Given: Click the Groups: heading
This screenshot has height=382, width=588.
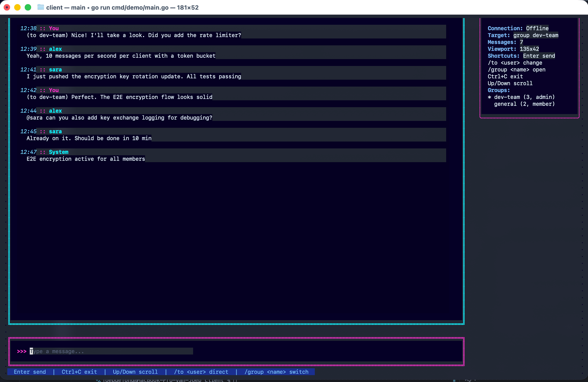Looking at the screenshot, I should 499,90.
